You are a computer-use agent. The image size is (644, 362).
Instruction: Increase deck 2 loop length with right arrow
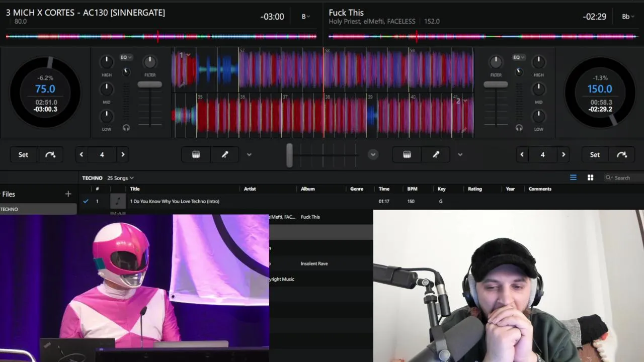563,154
